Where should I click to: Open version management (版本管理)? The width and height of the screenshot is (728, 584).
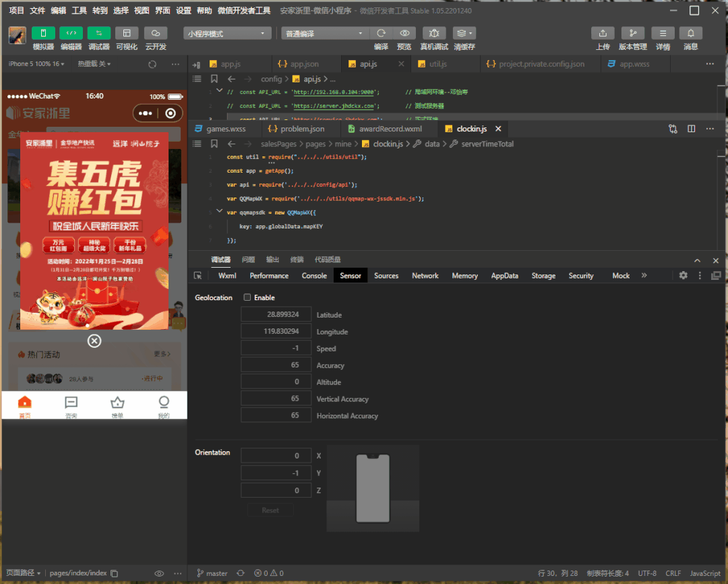click(633, 34)
